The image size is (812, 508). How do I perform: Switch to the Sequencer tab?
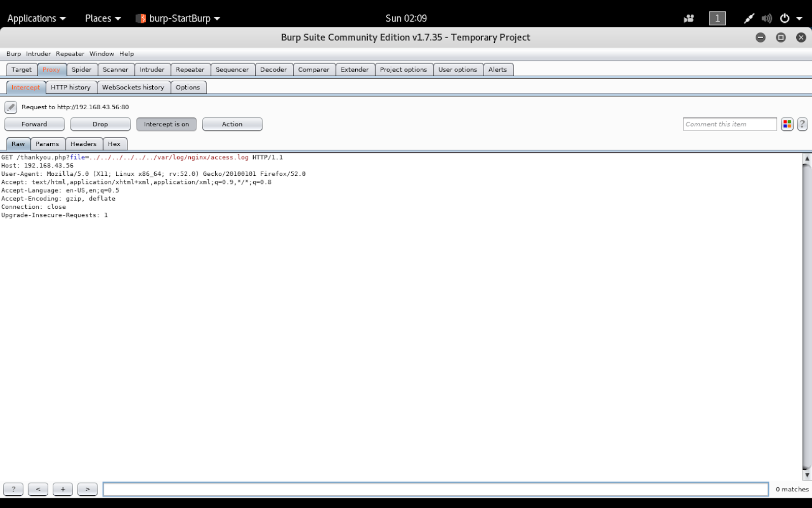[x=232, y=70]
